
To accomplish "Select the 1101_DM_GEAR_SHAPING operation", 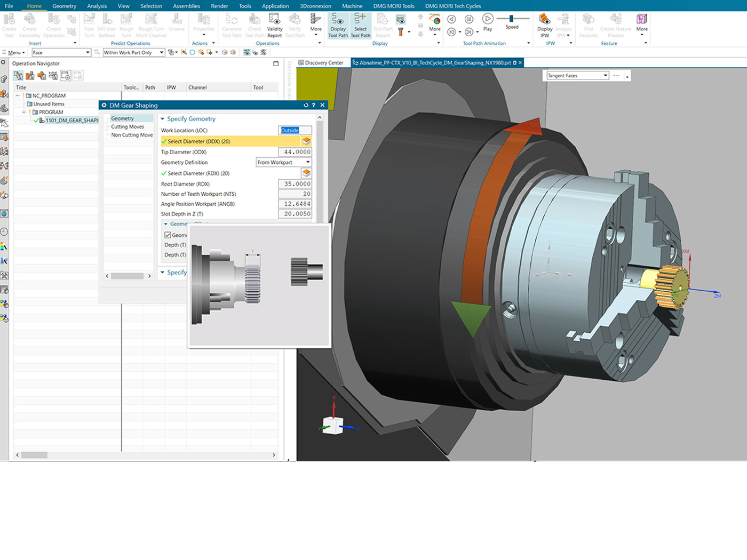I will pos(71,121).
